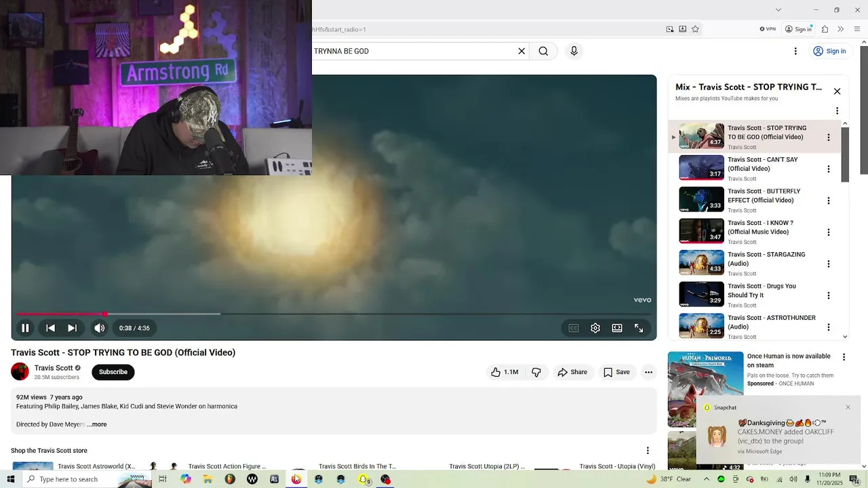The height and width of the screenshot is (488, 868).
Task: Open Task View on the taskbar
Action: coord(163,479)
